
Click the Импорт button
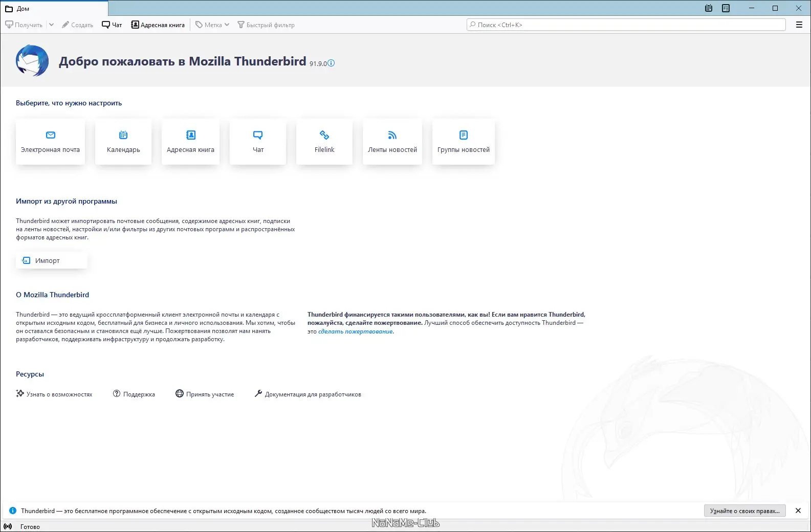pyautogui.click(x=52, y=260)
